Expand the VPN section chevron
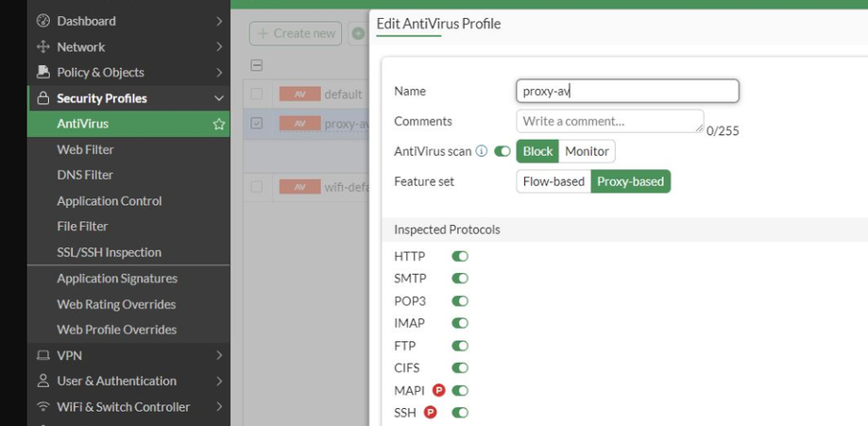The image size is (868, 426). pyautogui.click(x=219, y=355)
